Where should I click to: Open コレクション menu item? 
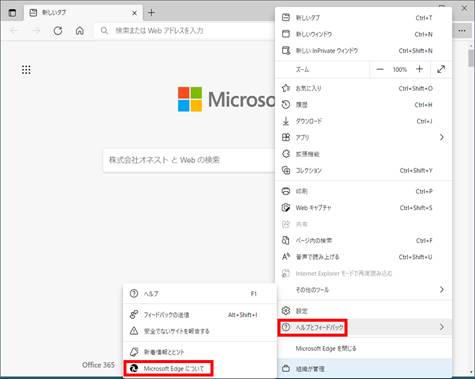pyautogui.click(x=363, y=170)
